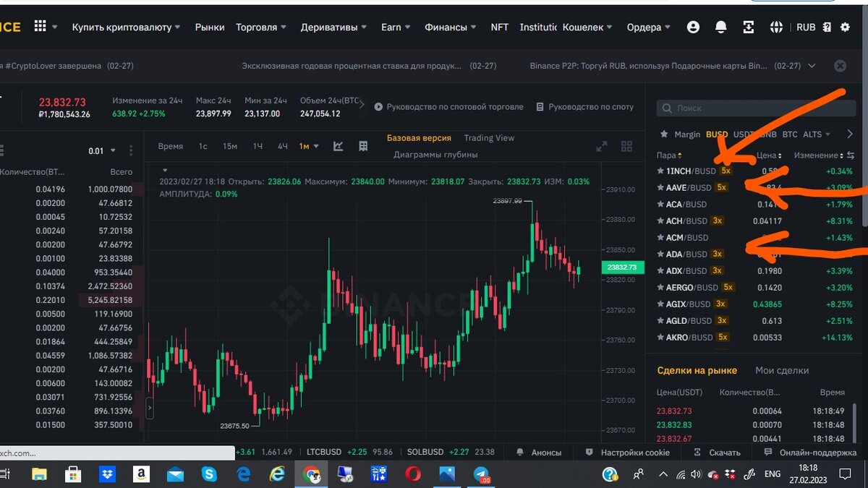
Task: Select the BTC market tab
Action: click(x=790, y=134)
